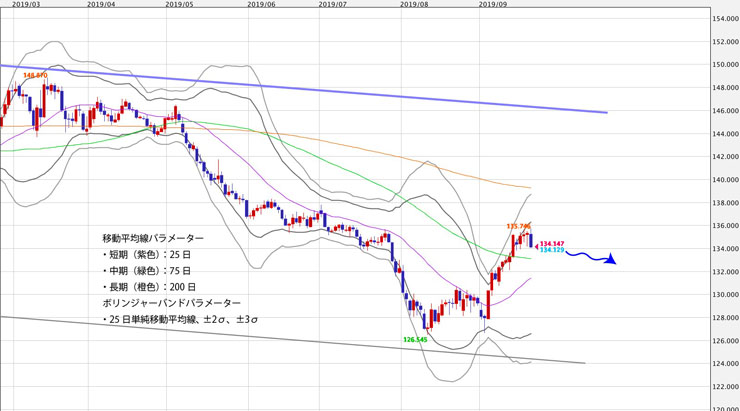The width and height of the screenshot is (740, 411).
Task: Click the 126.000 price axis label
Action: 726,341
